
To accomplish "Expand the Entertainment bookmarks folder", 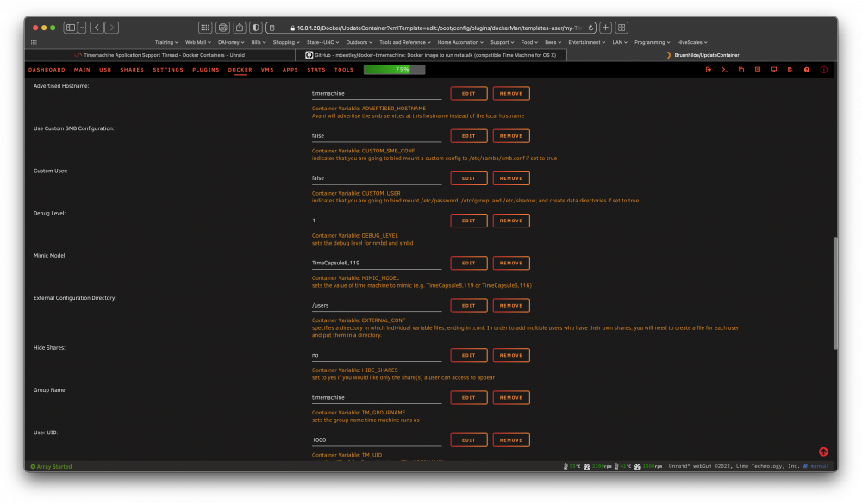I will (x=586, y=42).
